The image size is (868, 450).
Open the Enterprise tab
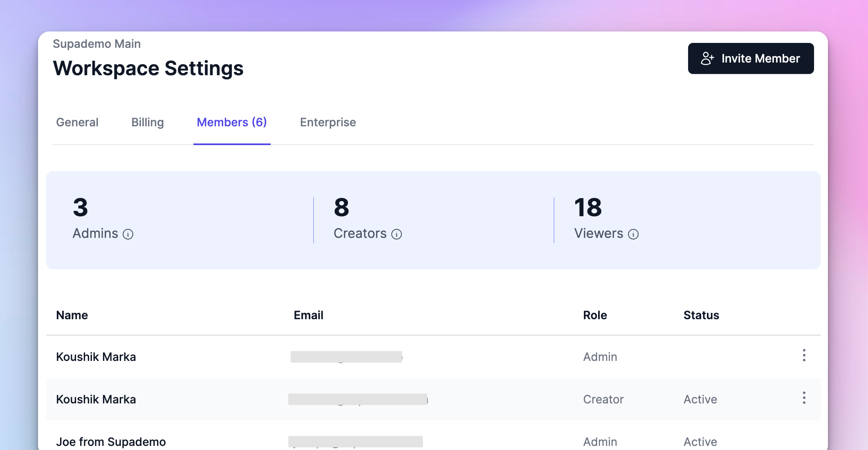click(328, 122)
